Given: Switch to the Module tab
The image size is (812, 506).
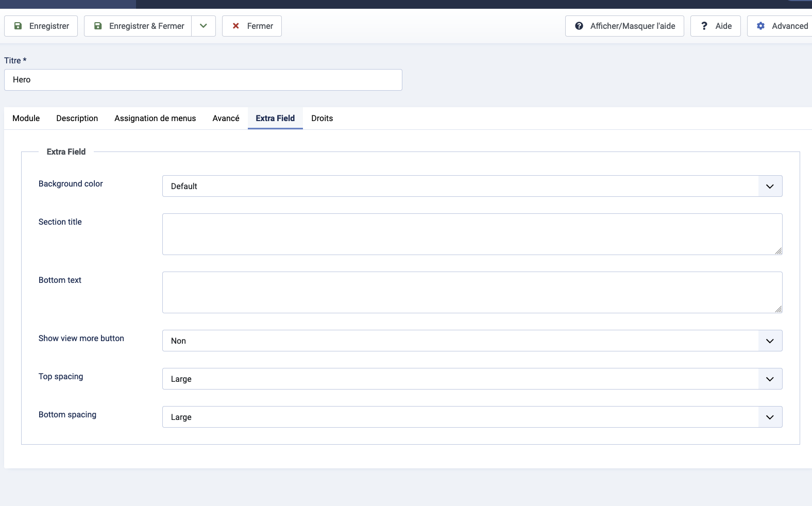Looking at the screenshot, I should (x=26, y=119).
